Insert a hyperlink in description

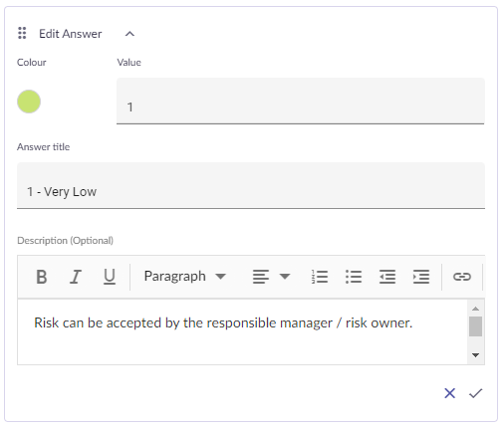coord(462,277)
